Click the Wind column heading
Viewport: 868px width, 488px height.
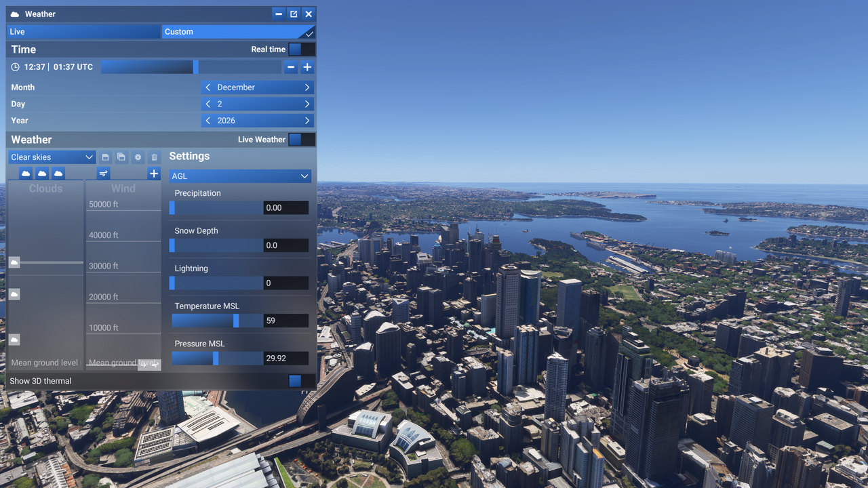point(123,188)
